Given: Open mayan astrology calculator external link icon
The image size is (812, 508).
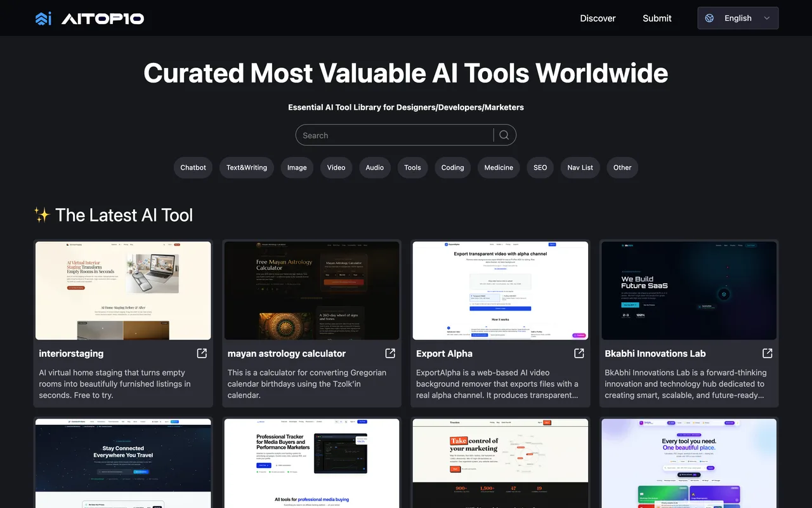Looking at the screenshot, I should pos(390,353).
